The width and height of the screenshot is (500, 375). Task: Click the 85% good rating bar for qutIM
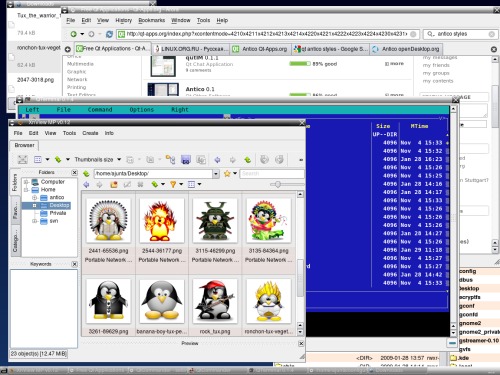(300, 64)
